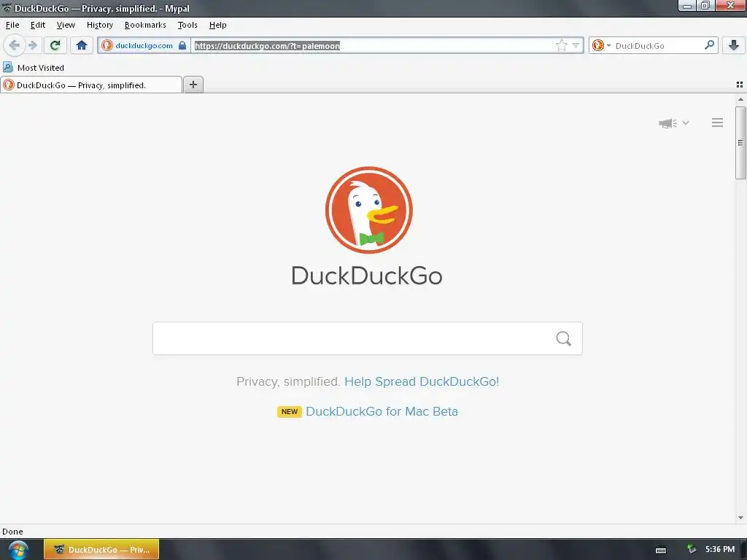The width and height of the screenshot is (747, 560).
Task: Click the Done status bar text
Action: point(12,532)
